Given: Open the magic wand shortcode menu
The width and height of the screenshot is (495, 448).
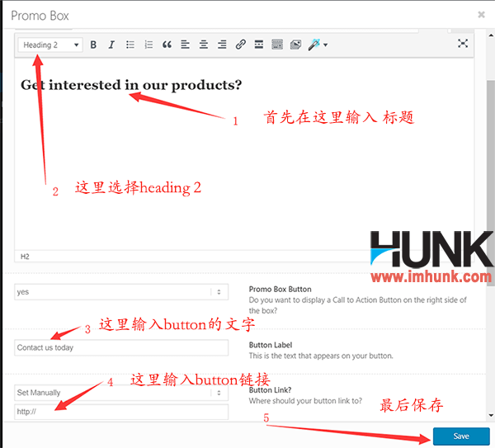Looking at the screenshot, I should coord(314,45).
